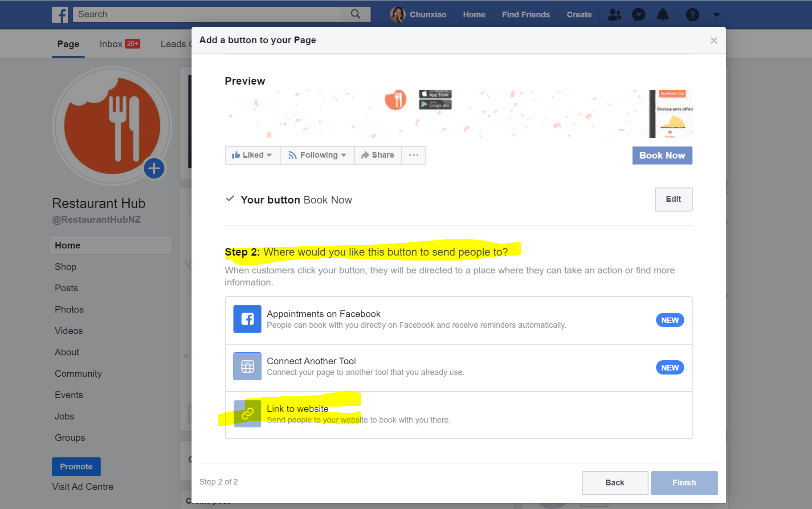The image size is (812, 509).
Task: Click the @RestaurantHubNZ username
Action: [x=96, y=220]
